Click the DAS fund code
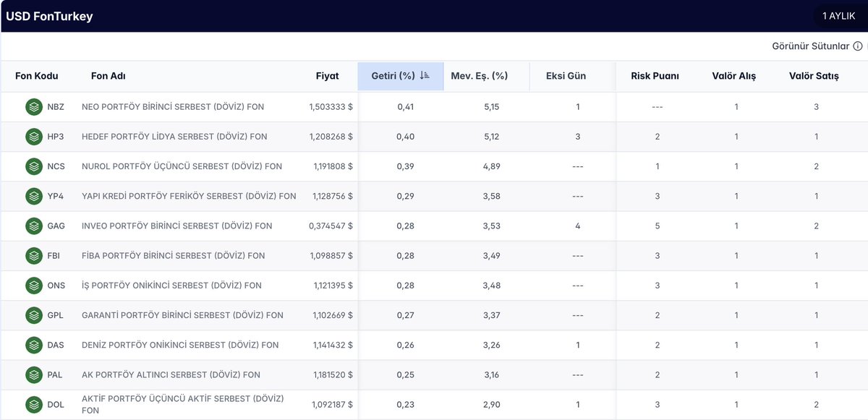Image resolution: width=868 pixels, height=420 pixels. point(56,345)
